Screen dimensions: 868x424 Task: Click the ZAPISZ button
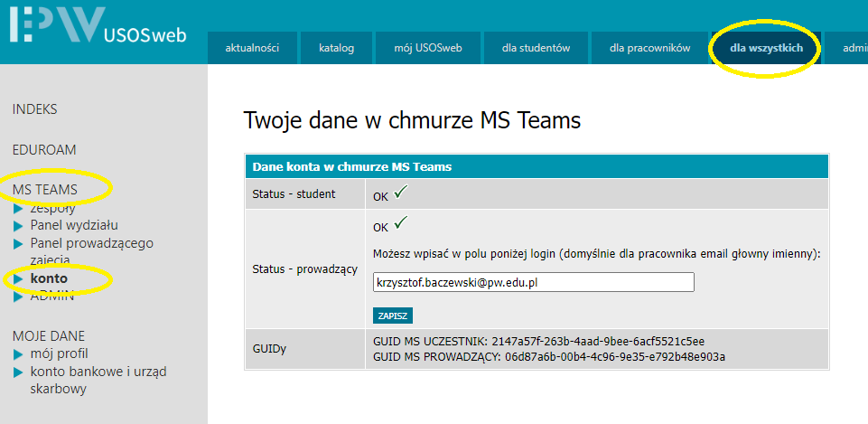[x=393, y=316]
